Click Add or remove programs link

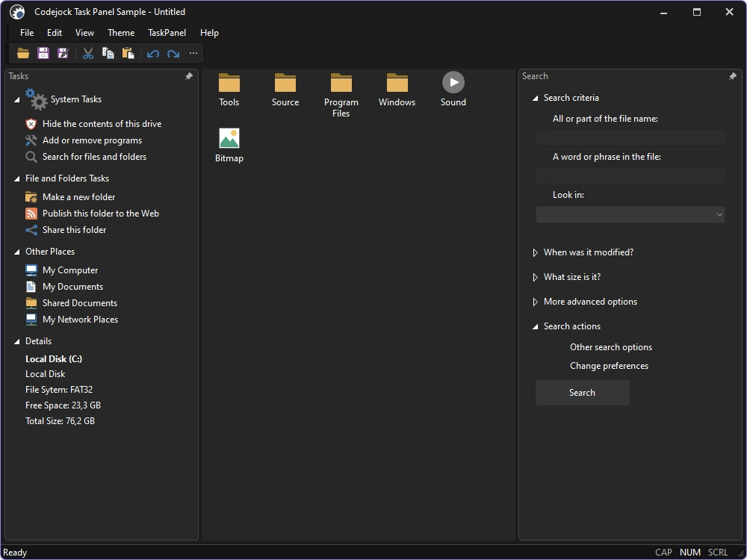(x=92, y=140)
